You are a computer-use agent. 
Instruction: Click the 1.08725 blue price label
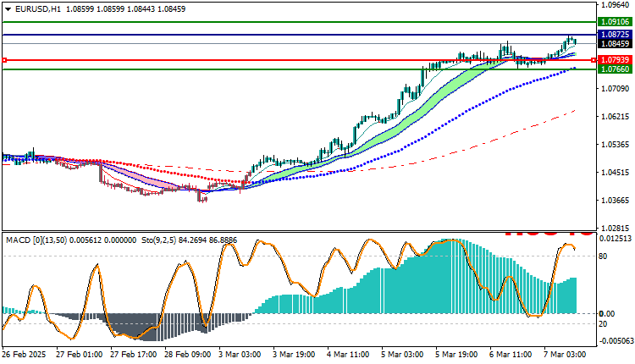[x=616, y=35]
